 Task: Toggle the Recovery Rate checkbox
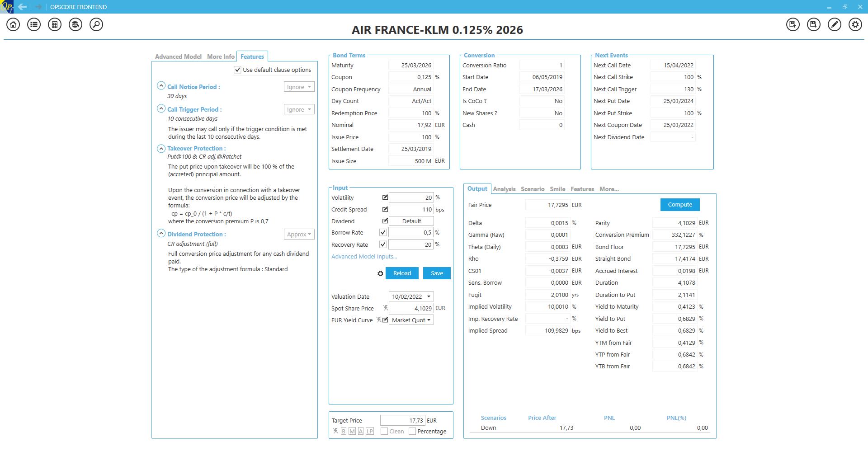pyautogui.click(x=383, y=244)
